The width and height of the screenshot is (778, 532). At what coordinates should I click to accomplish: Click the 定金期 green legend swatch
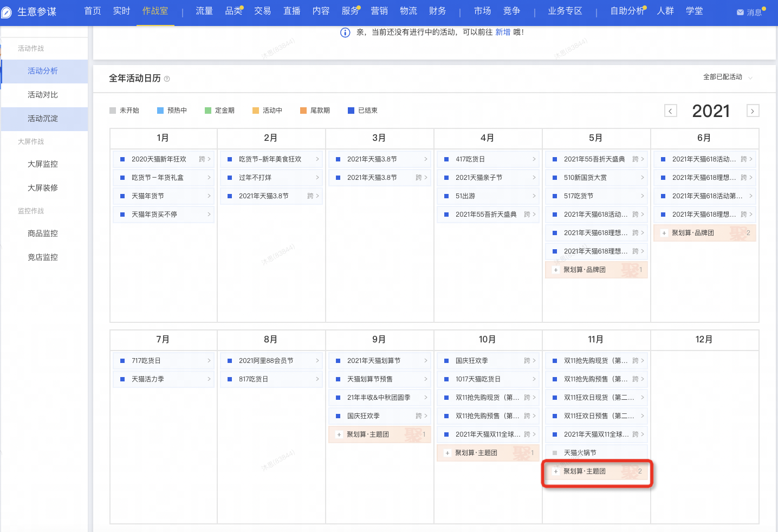pos(208,111)
